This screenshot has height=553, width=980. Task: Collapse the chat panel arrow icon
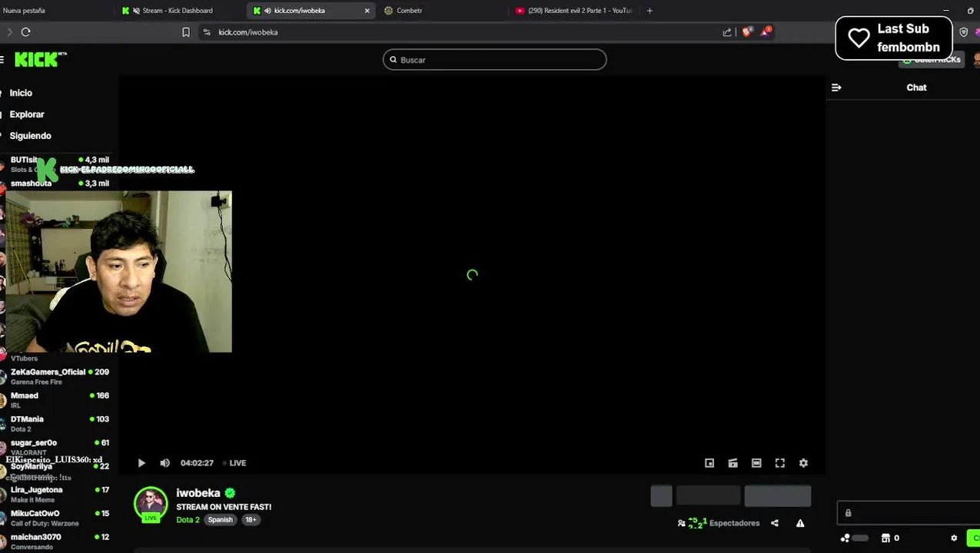pos(836,88)
